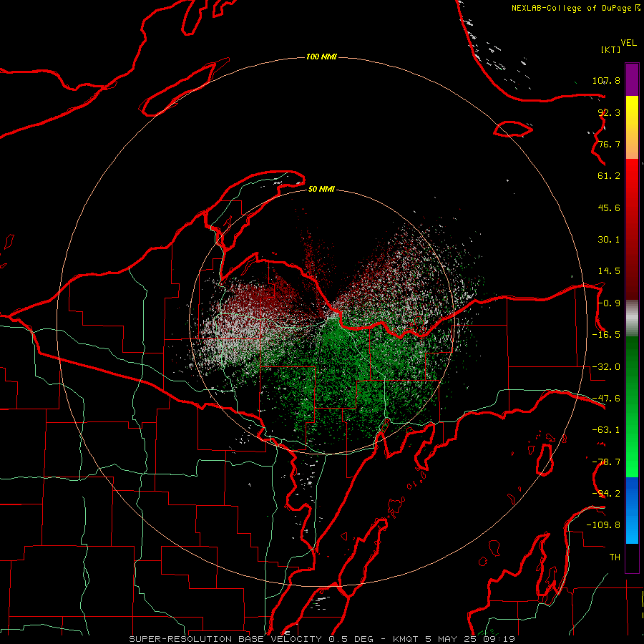Image resolution: width=644 pixels, height=644 pixels.
Task: Pick the green segment of the color bar
Action: click(632, 406)
